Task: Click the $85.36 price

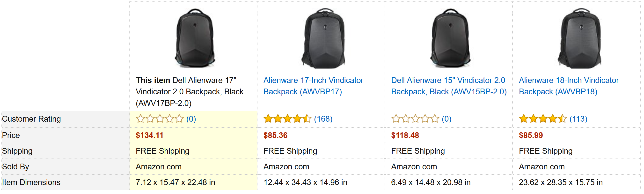Action: tap(276, 135)
